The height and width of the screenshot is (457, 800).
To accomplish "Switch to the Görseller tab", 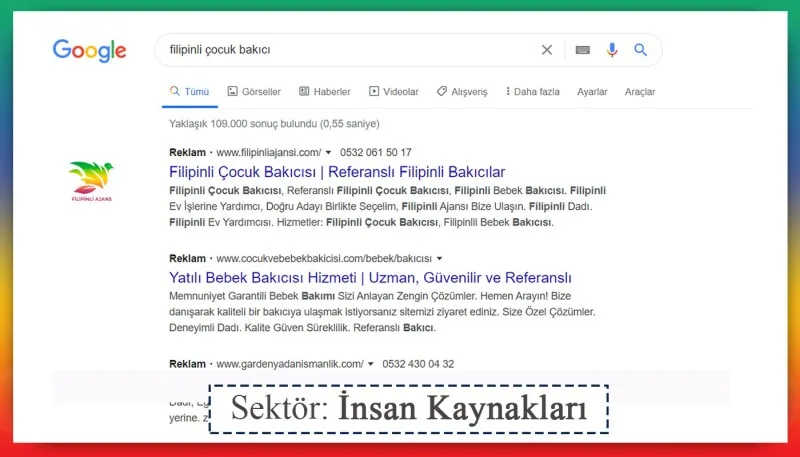I will (254, 92).
